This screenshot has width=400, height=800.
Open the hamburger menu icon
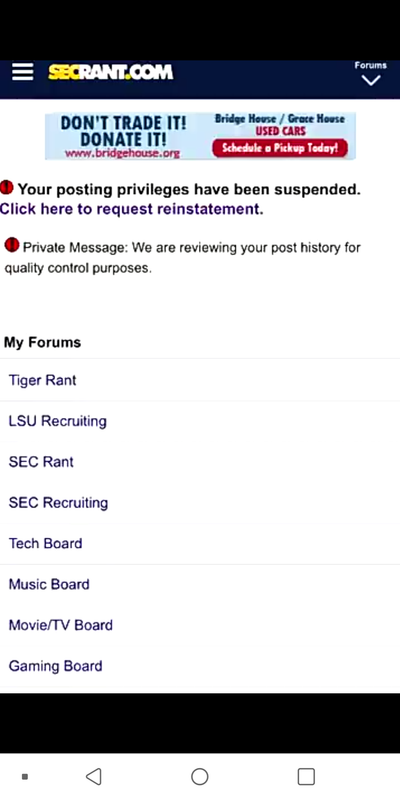(x=22, y=72)
